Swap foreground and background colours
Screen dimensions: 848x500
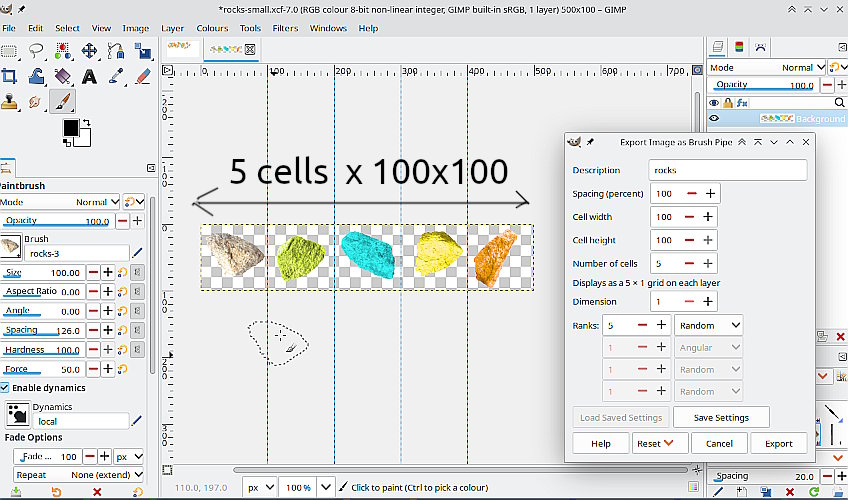[x=85, y=122]
